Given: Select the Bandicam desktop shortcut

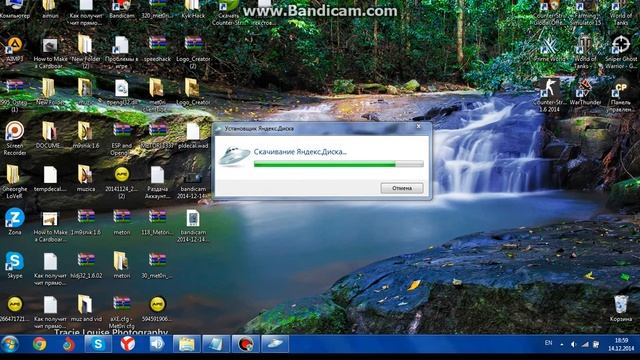Looking at the screenshot, I should pyautogui.click(x=122, y=10).
